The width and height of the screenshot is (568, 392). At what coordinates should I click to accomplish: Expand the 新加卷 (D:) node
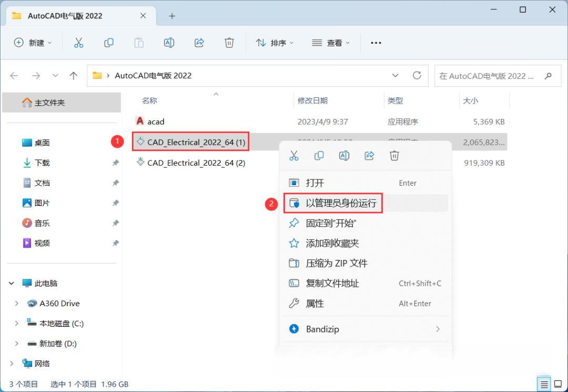pyautogui.click(x=16, y=344)
